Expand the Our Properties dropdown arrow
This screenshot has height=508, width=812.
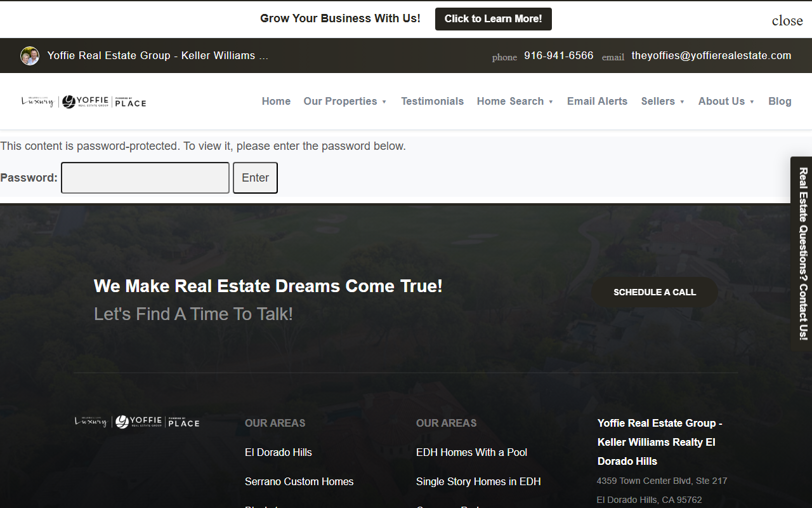[x=384, y=102]
